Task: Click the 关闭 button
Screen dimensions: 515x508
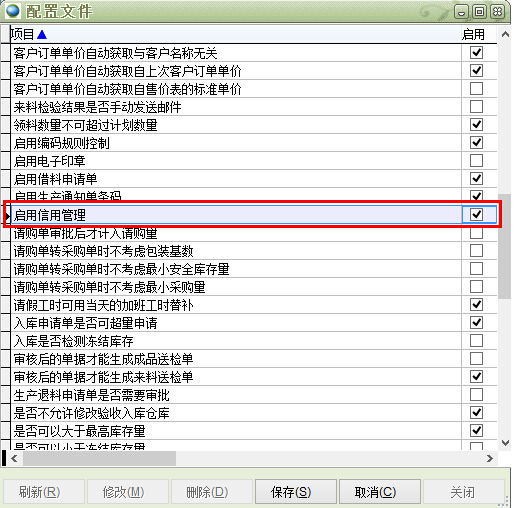Action: (463, 491)
